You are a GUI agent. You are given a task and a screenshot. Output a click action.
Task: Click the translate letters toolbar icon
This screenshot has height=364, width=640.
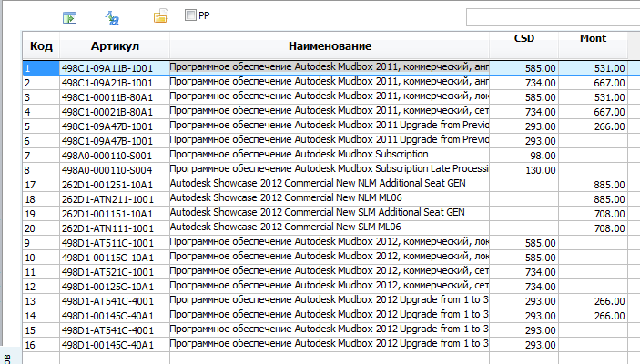pyautogui.click(x=112, y=18)
